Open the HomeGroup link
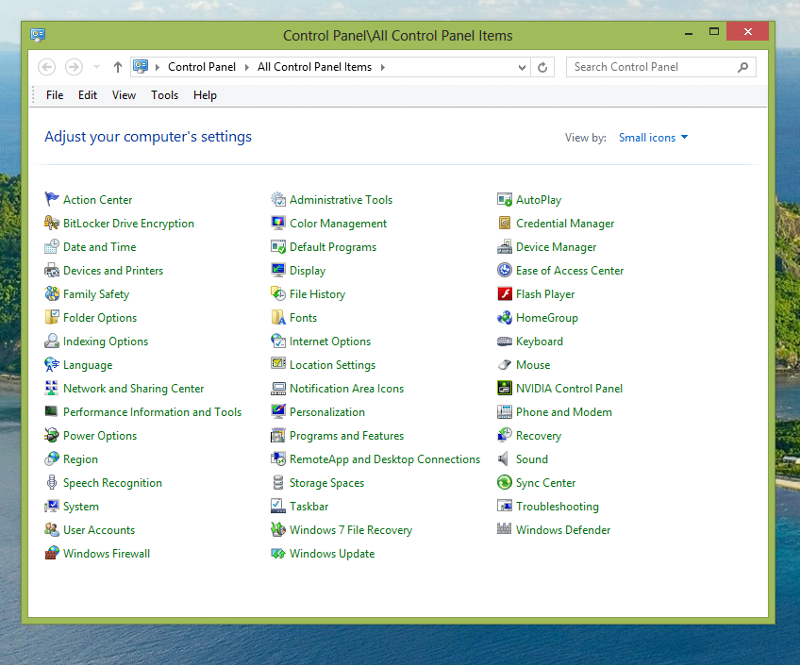This screenshot has height=665, width=800. click(547, 318)
